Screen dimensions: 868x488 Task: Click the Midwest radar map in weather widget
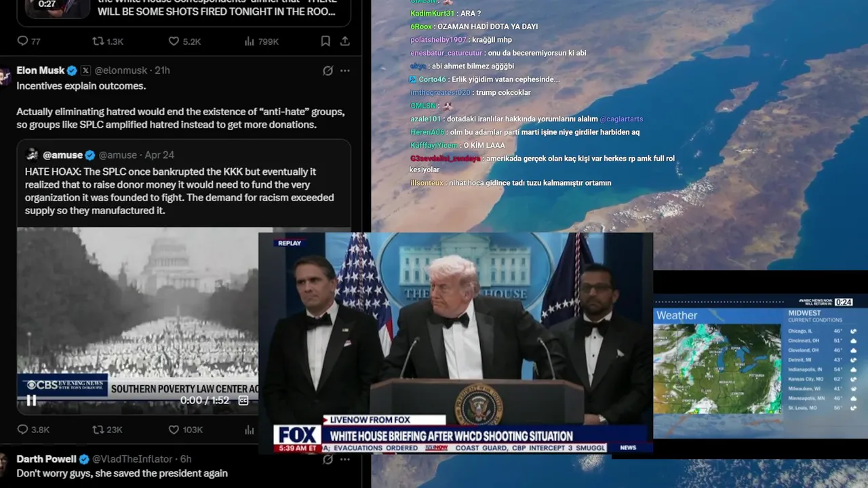pos(717,369)
